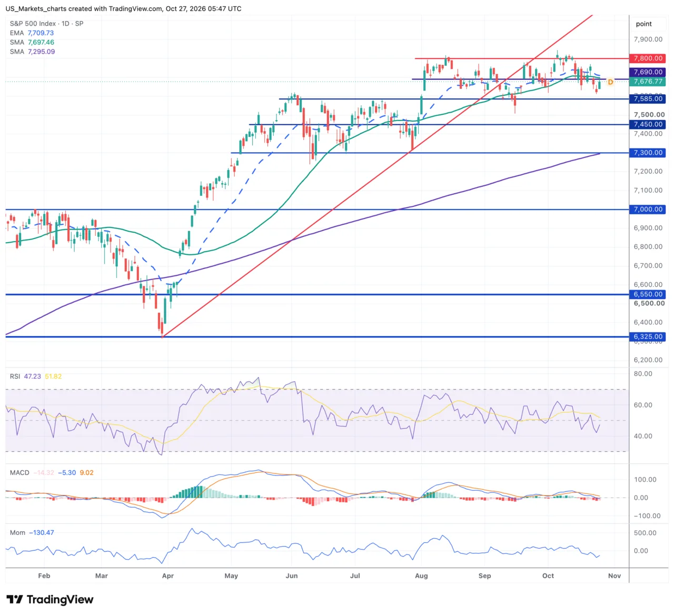Click the Mar label on the time axis
Image resolution: width=674 pixels, height=616 pixels.
(102, 576)
